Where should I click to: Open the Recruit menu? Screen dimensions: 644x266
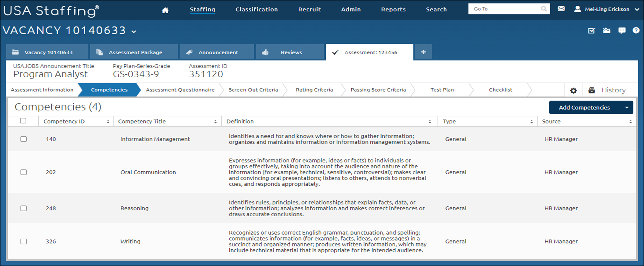coord(309,9)
